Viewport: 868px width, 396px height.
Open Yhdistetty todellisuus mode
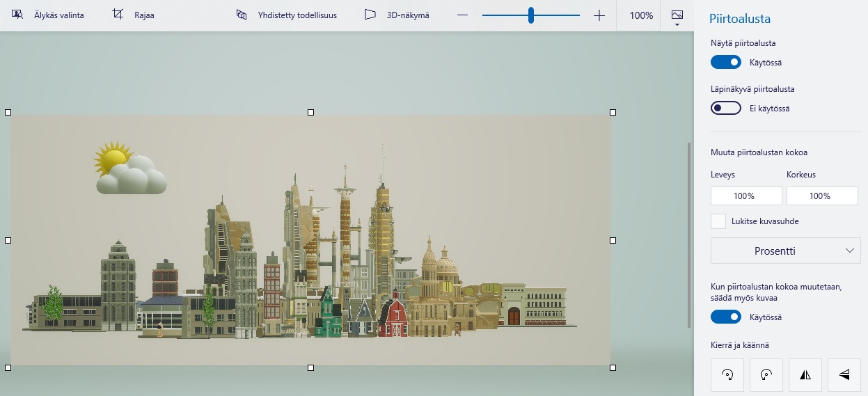pos(286,15)
